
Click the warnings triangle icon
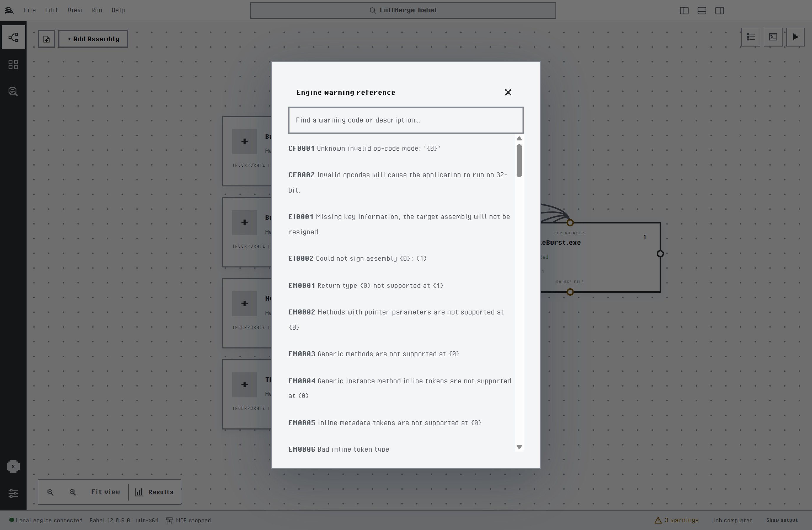tap(658, 520)
